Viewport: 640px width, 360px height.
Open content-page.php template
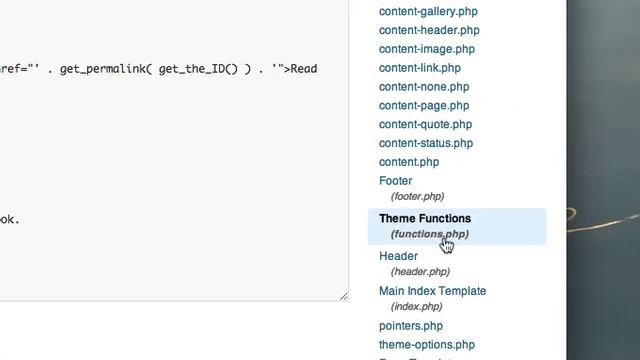pyautogui.click(x=424, y=105)
